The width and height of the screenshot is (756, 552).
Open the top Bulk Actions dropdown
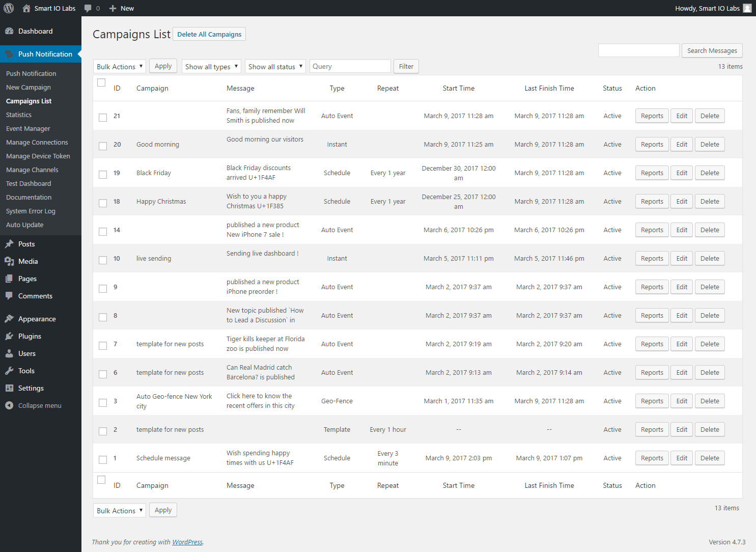coord(120,67)
